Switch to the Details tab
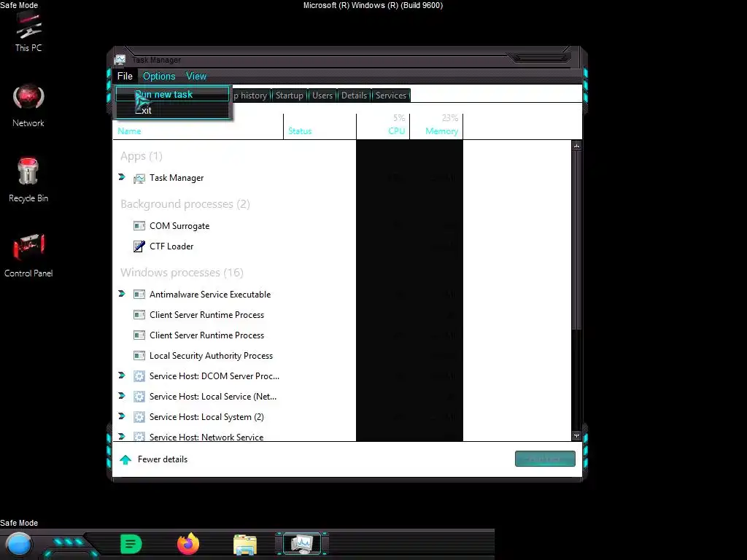This screenshot has width=747, height=560. click(354, 96)
